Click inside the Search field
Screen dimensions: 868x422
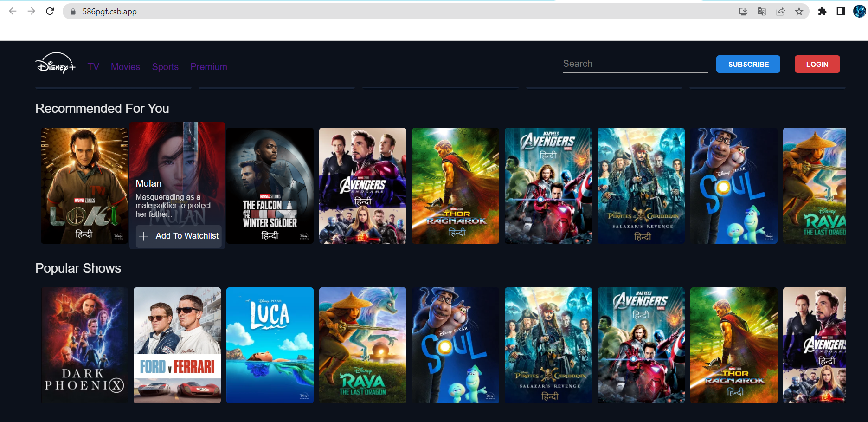(635, 64)
